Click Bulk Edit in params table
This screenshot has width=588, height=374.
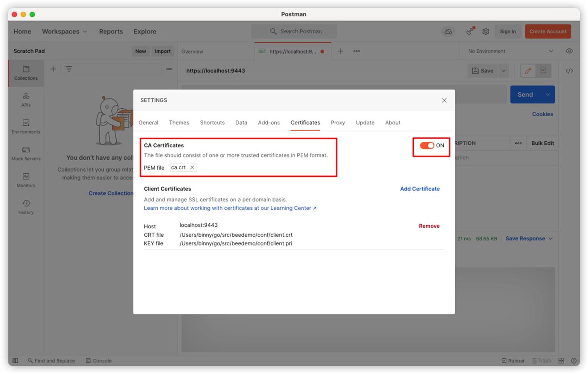(542, 143)
